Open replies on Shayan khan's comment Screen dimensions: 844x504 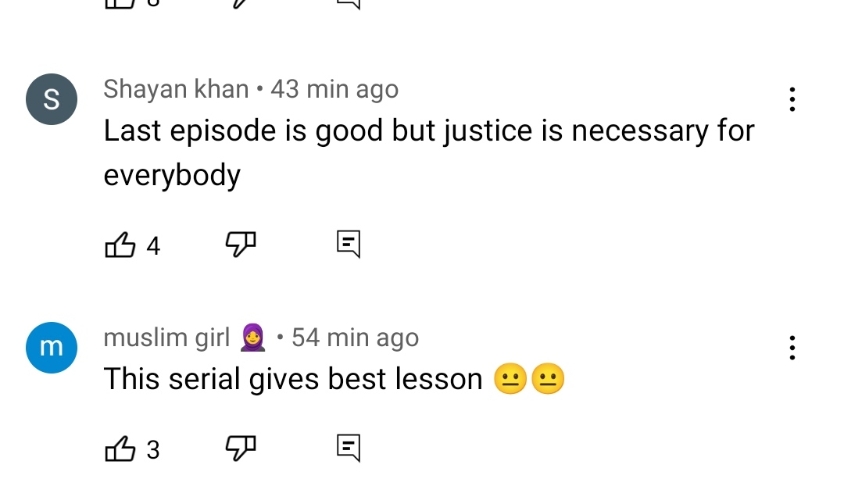349,244
